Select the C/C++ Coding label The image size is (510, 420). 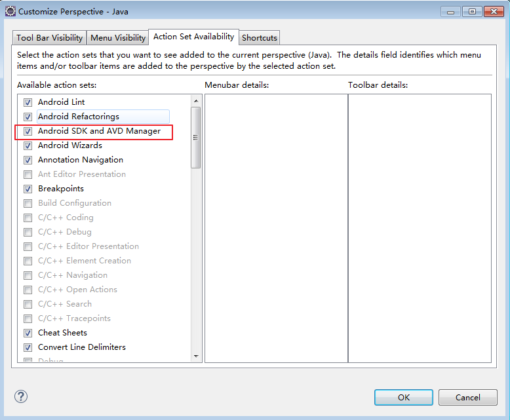[x=66, y=218]
